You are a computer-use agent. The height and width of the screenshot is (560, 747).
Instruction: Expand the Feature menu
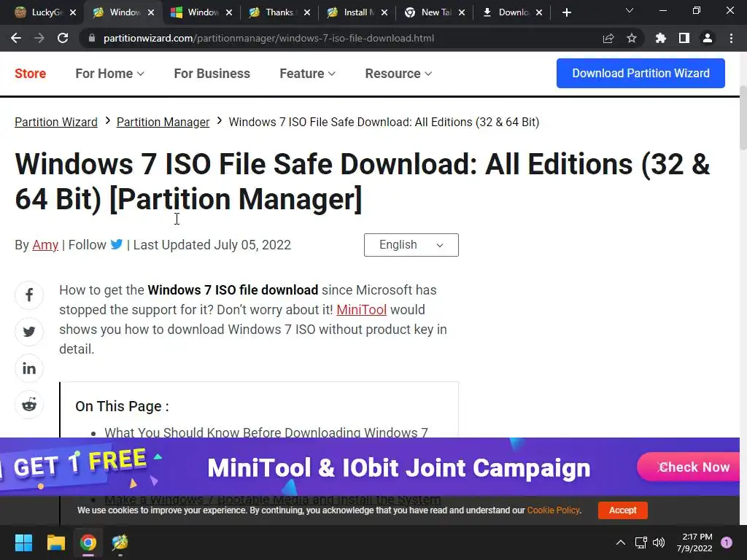click(307, 74)
